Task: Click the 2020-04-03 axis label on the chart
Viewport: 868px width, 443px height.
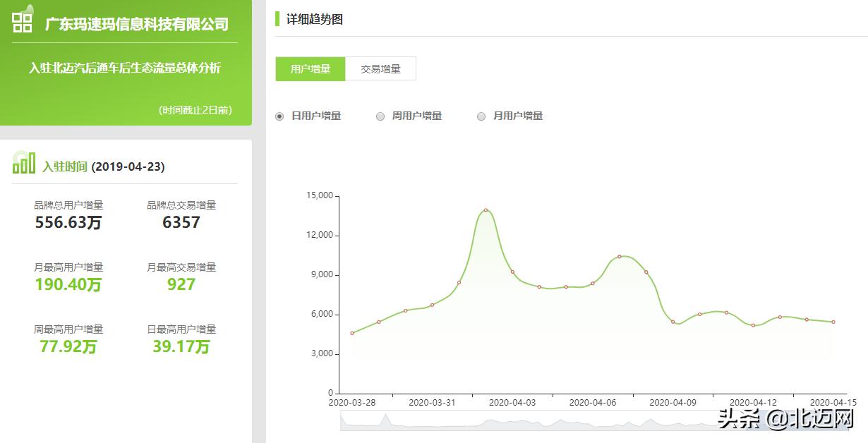Action: (x=514, y=402)
